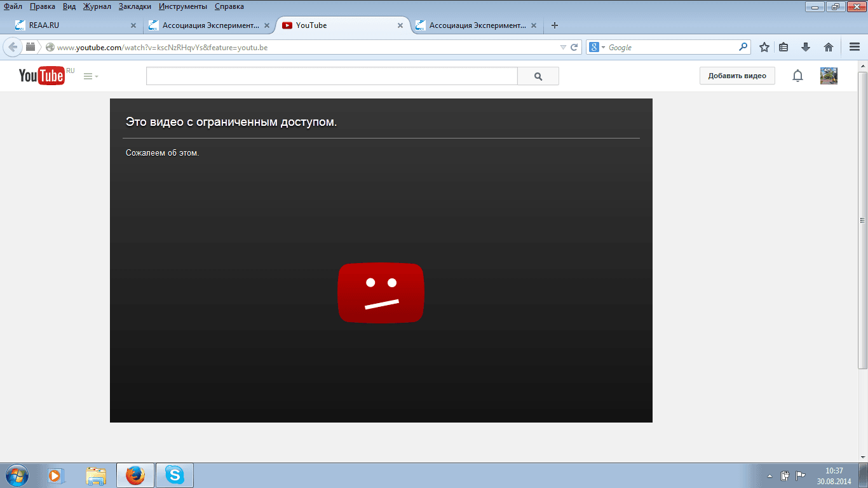Go to the Firefox home page icon

[829, 47]
